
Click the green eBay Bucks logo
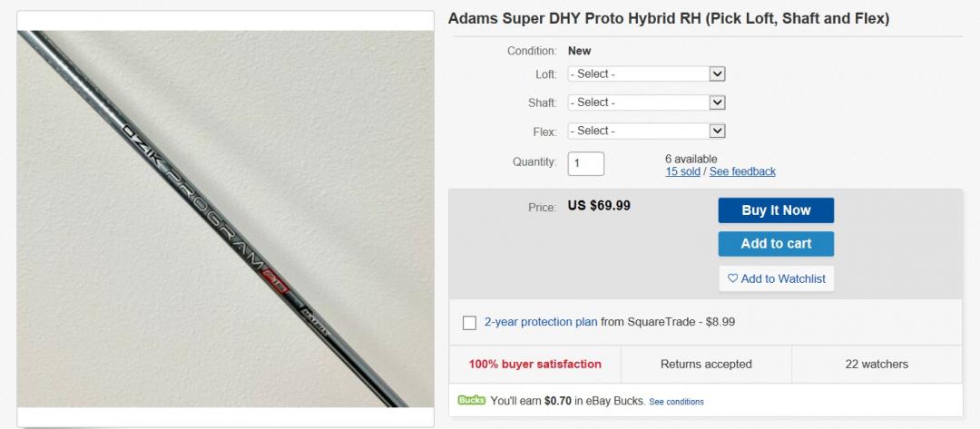click(x=472, y=400)
